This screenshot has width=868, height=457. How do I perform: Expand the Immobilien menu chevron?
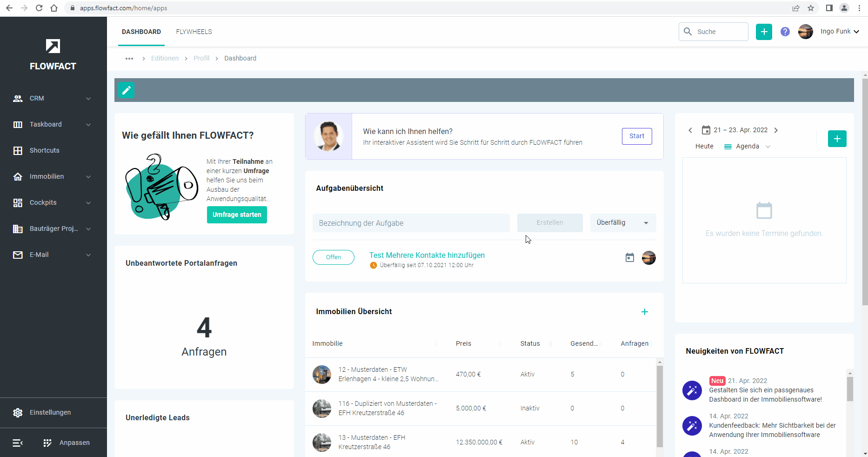point(88,177)
